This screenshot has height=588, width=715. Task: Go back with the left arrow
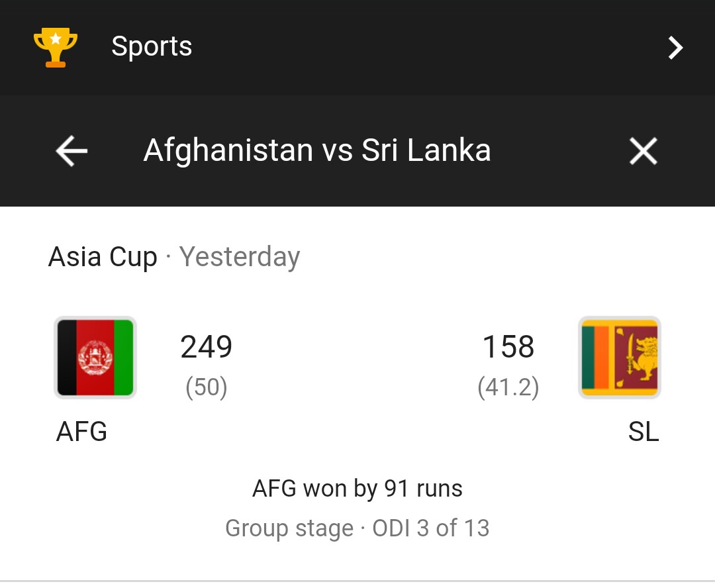tap(71, 151)
